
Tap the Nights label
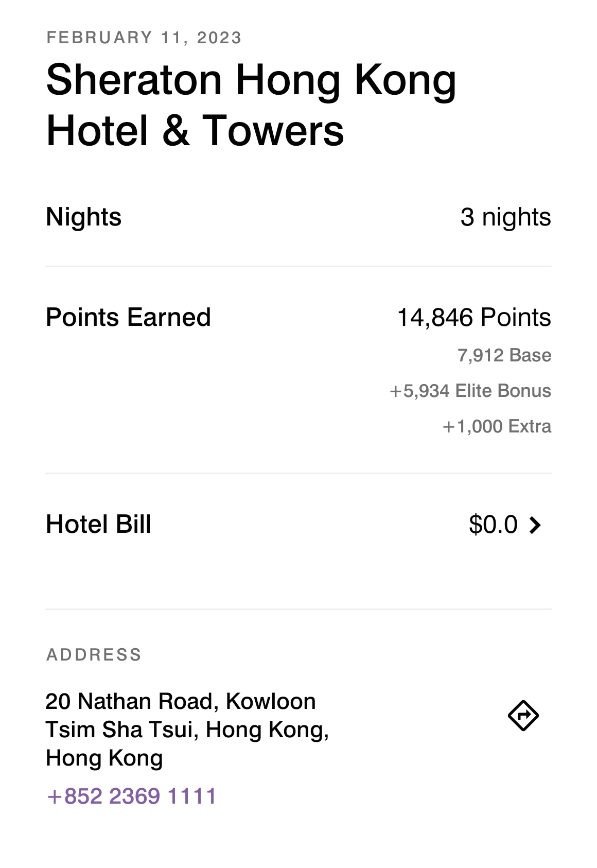pyautogui.click(x=84, y=217)
